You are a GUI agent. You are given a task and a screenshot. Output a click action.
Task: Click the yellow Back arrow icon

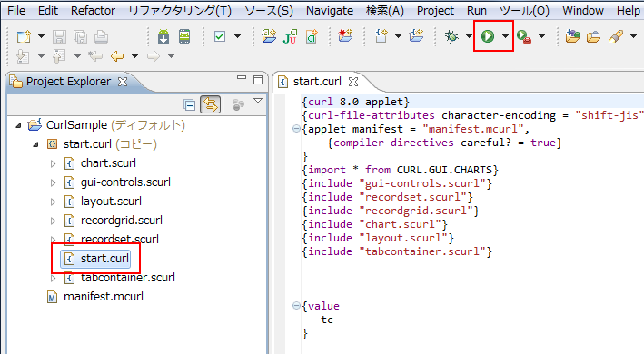[117, 56]
